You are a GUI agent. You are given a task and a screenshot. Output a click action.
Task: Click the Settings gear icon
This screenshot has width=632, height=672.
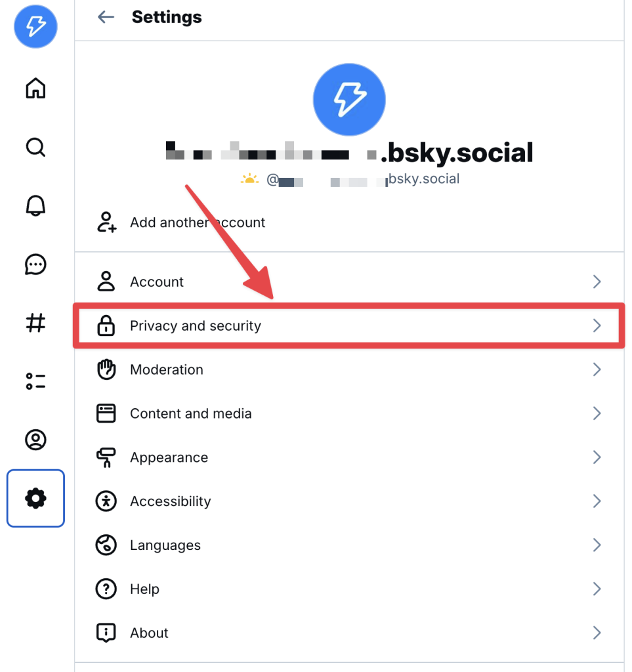click(35, 498)
